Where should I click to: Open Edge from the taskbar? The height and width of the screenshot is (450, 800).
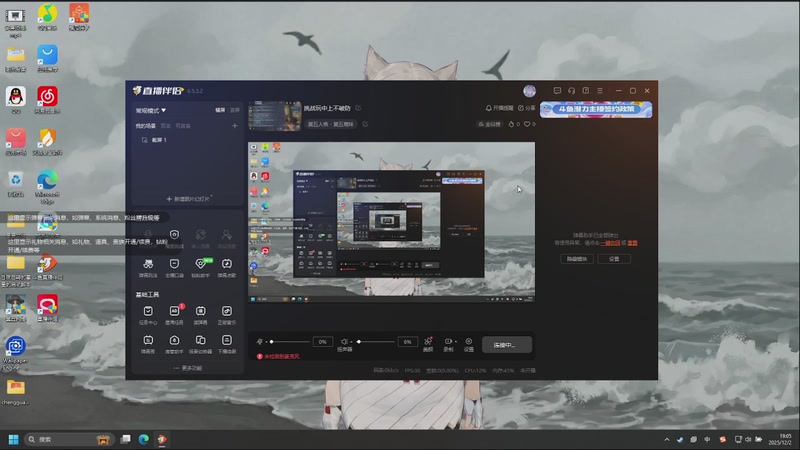pyautogui.click(x=143, y=439)
